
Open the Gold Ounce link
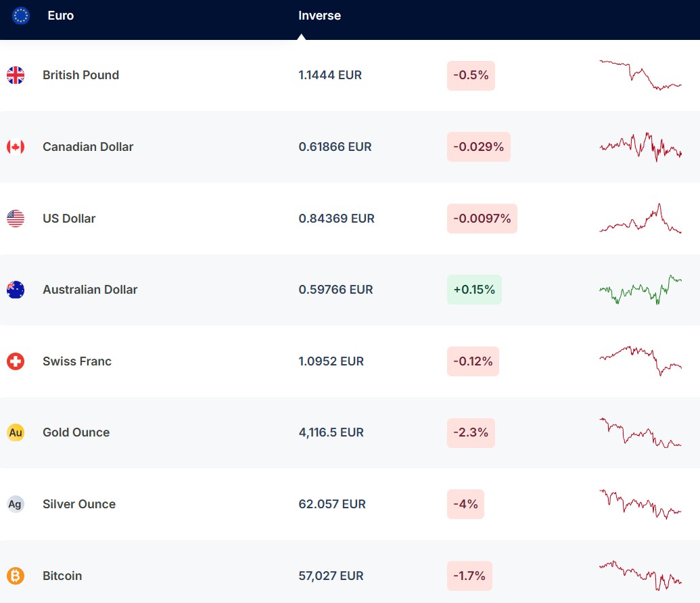pos(76,432)
